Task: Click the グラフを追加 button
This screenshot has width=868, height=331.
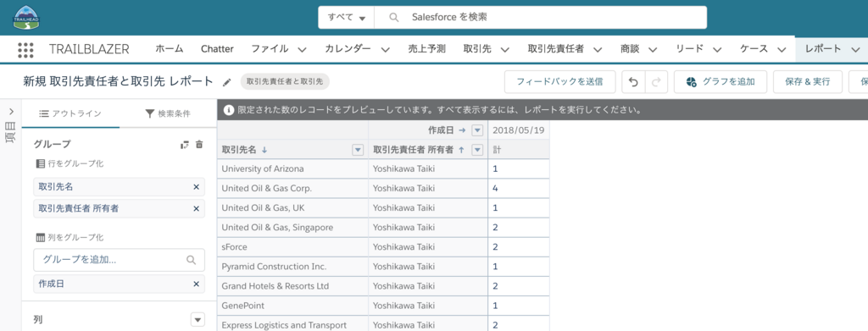Action: pyautogui.click(x=721, y=82)
